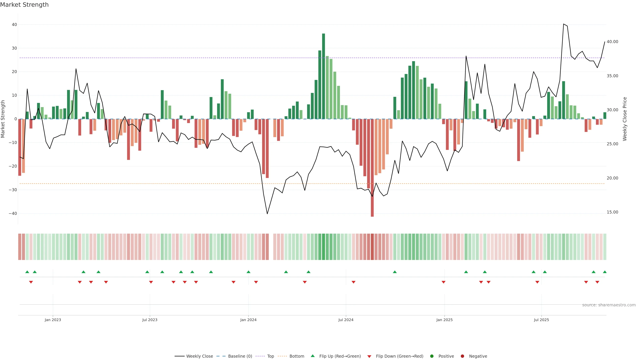Click the first green flip-up marker on left
Image resolution: width=644 pixels, height=362 pixels.
point(27,272)
